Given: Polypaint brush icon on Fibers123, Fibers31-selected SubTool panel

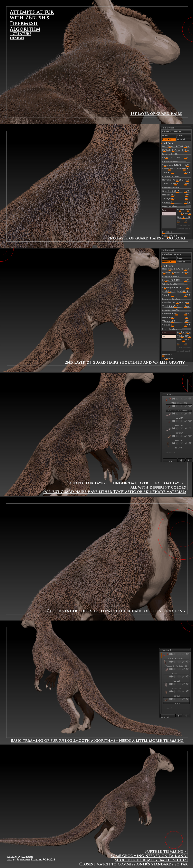Looking at the screenshot, I should [183, 684].
